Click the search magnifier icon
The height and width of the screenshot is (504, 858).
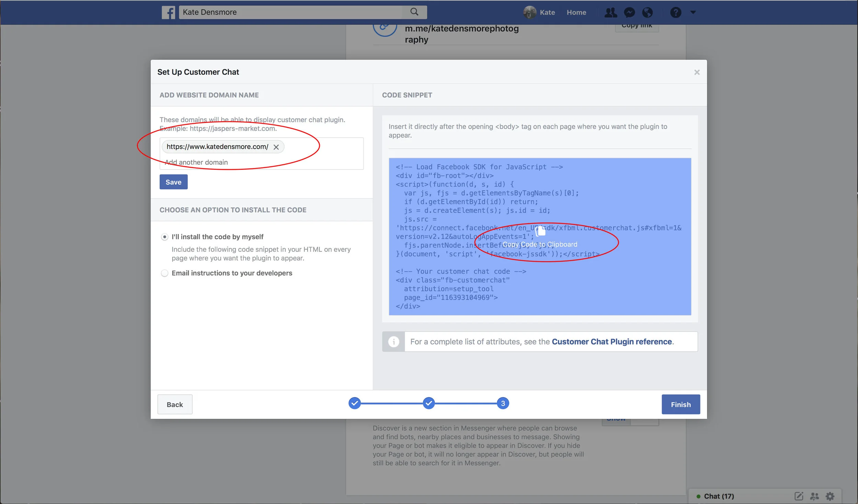414,12
